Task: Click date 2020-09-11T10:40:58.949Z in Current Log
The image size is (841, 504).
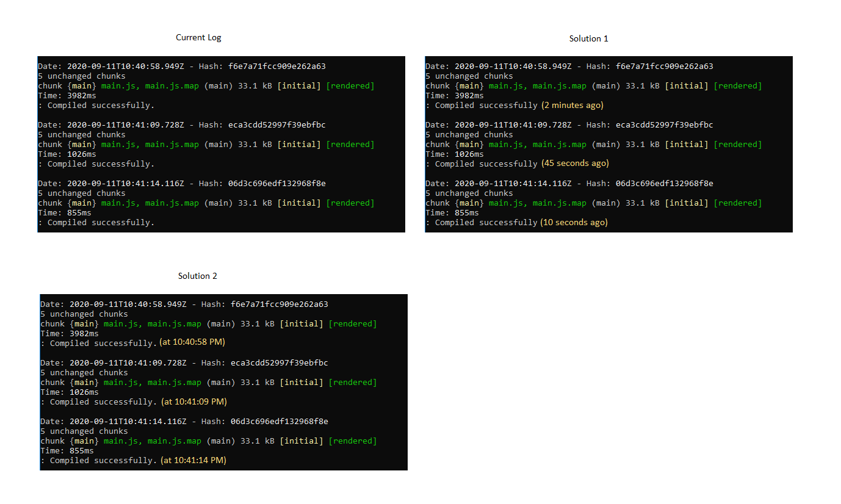Action: (x=126, y=66)
